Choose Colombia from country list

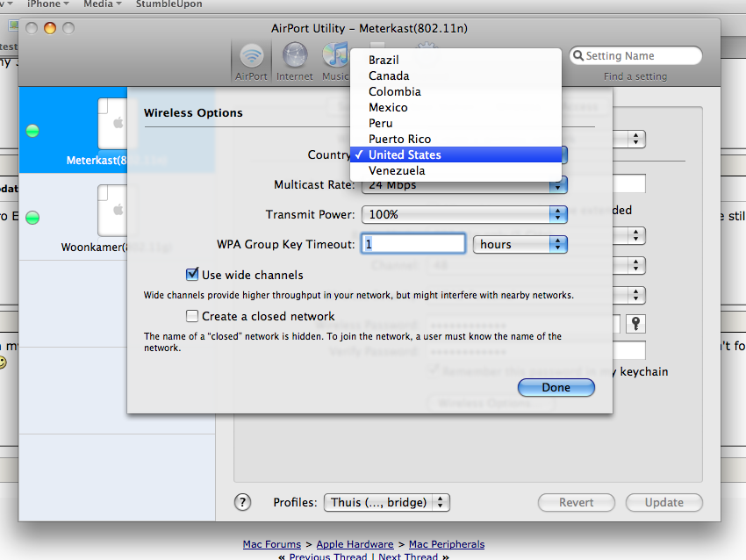click(x=455, y=91)
